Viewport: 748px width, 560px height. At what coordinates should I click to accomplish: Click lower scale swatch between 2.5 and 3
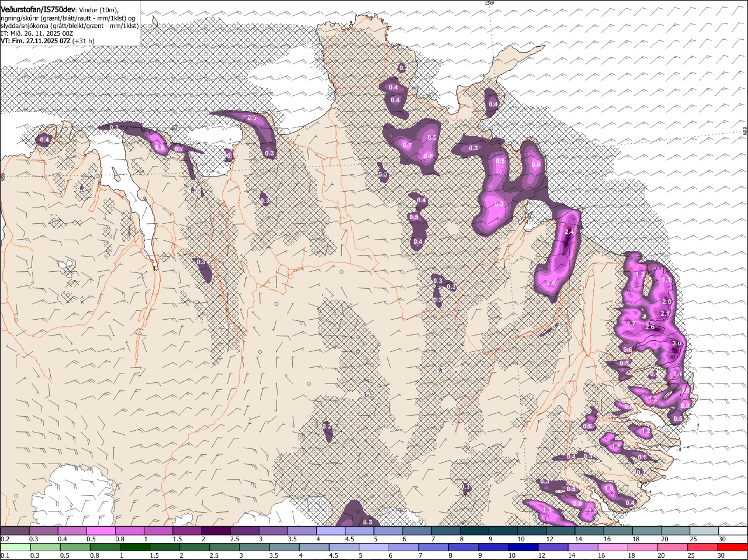226,548
